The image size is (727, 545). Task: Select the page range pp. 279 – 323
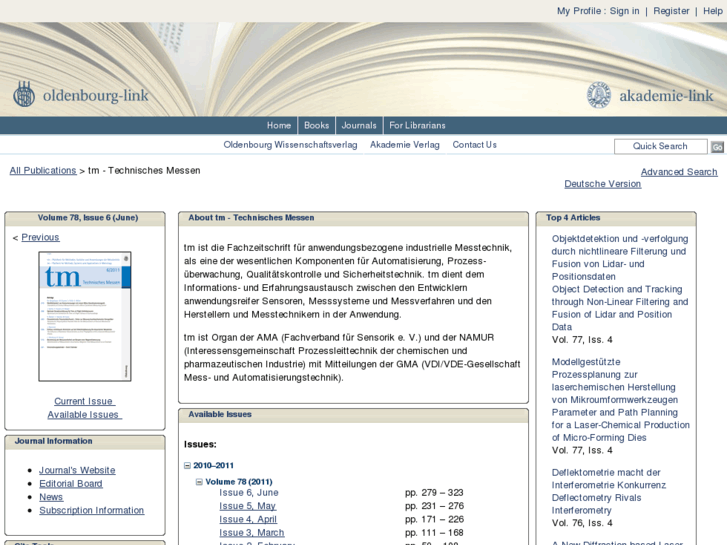click(434, 492)
